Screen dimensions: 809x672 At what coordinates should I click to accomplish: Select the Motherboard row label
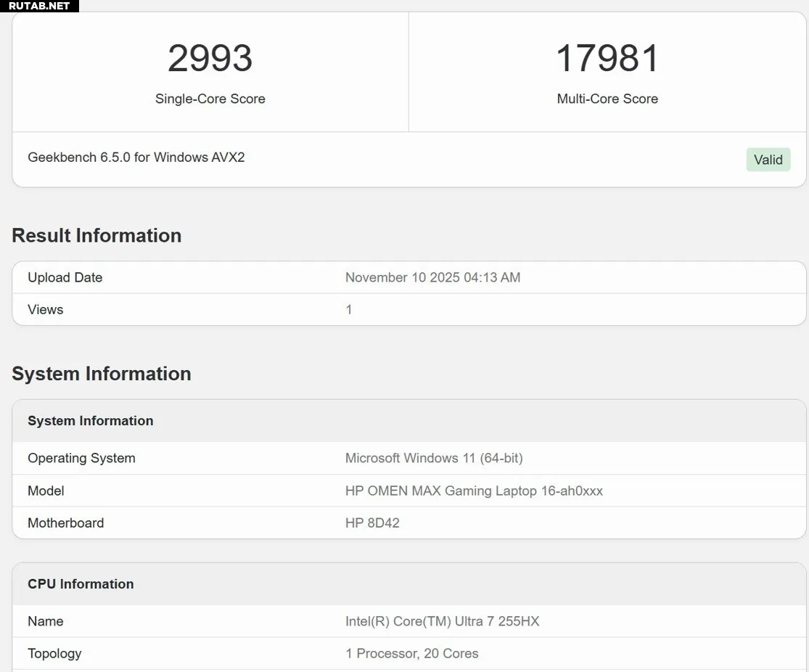pos(65,523)
